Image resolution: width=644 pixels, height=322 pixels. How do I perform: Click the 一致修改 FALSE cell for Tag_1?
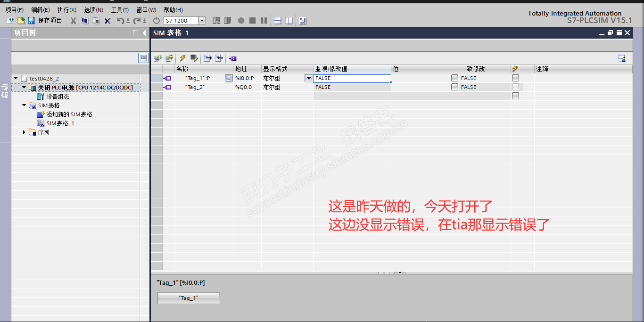[485, 78]
